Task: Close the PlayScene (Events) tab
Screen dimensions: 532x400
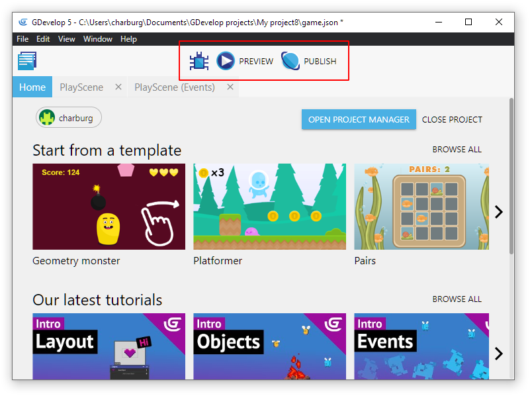Action: (230, 87)
